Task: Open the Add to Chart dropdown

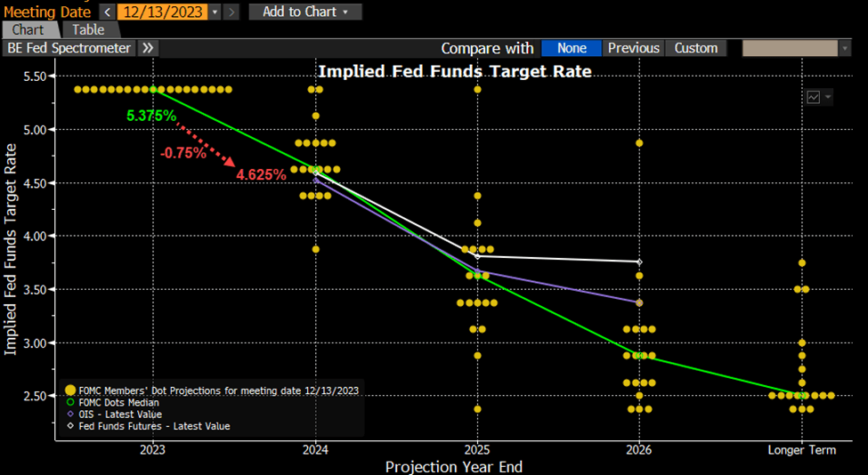Action: pos(304,12)
